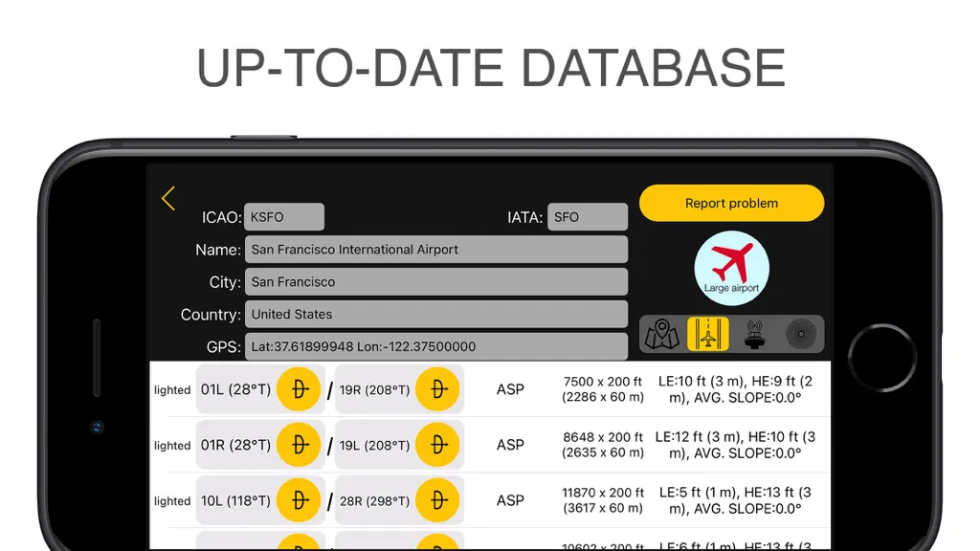This screenshot has height=551, width=980.
Task: Tap runway 01L approach icon
Action: tap(299, 389)
